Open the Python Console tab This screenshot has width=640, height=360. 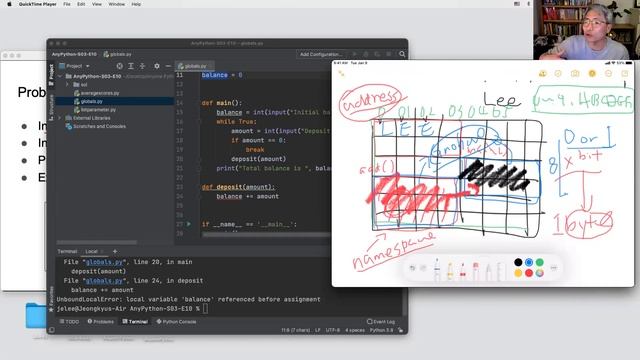[176, 322]
